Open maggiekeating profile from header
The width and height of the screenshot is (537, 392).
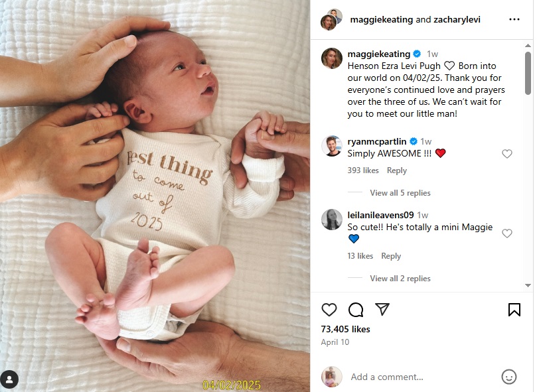point(381,19)
